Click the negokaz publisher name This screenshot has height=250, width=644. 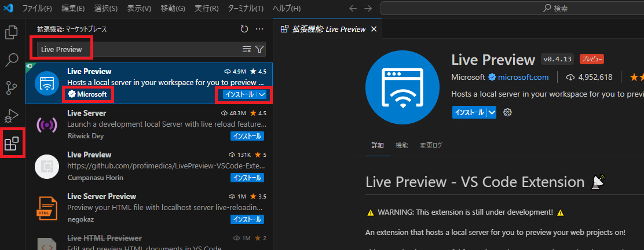[80, 219]
